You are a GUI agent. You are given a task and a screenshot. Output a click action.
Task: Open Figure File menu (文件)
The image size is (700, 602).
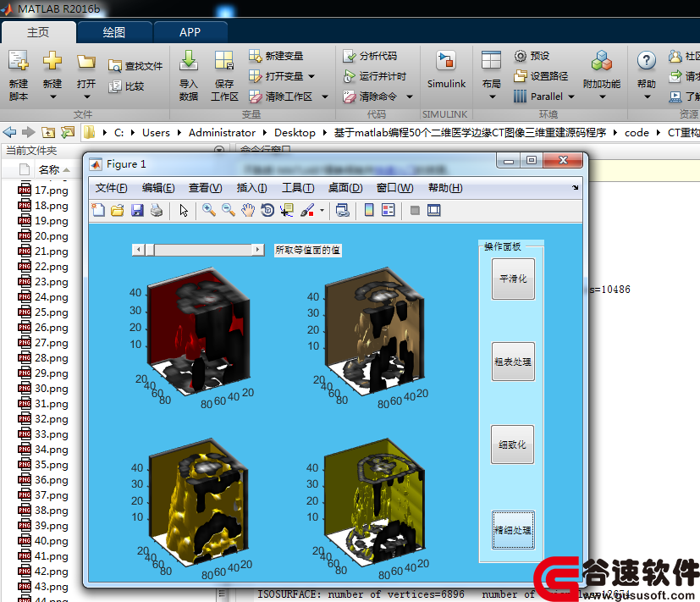click(x=111, y=188)
